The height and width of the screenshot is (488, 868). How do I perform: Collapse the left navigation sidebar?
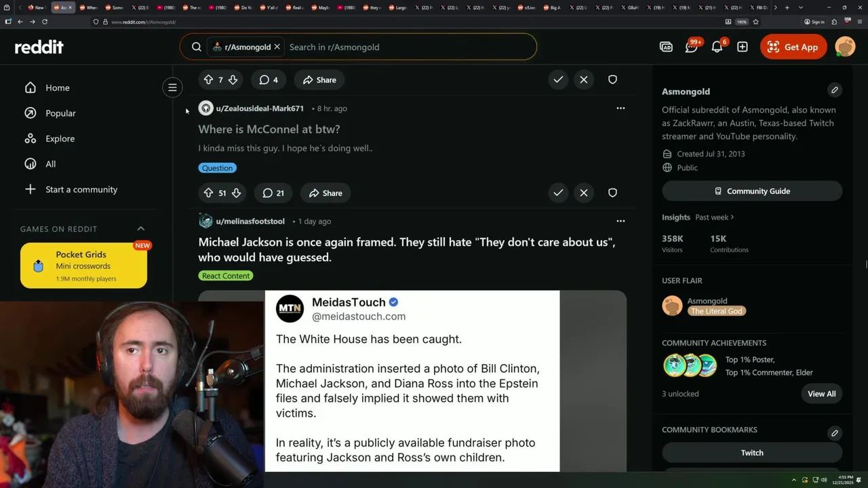tap(172, 87)
